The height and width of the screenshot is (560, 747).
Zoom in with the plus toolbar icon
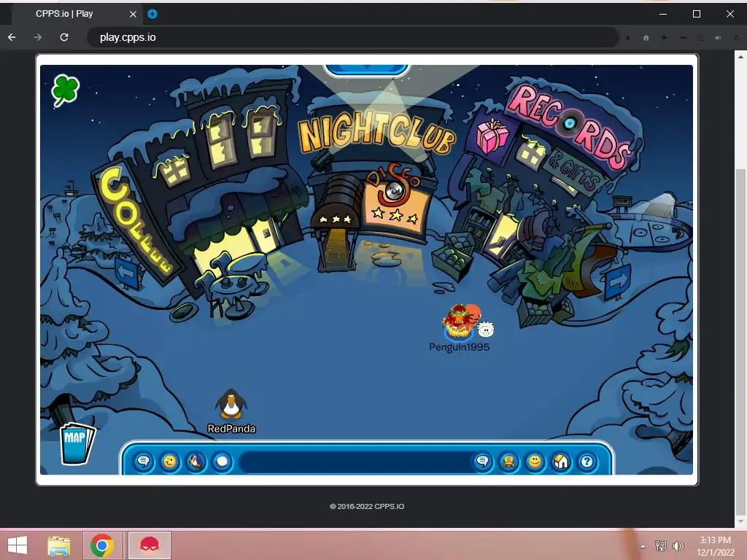pyautogui.click(x=664, y=38)
